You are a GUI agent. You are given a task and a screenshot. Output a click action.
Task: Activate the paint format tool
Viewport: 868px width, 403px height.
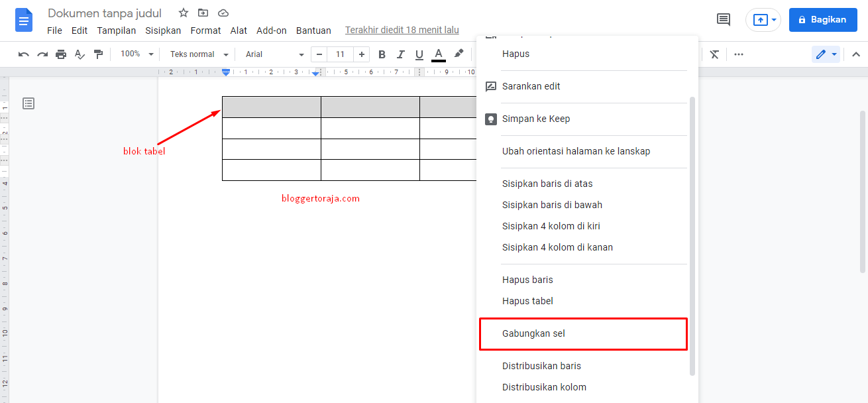pos(98,54)
